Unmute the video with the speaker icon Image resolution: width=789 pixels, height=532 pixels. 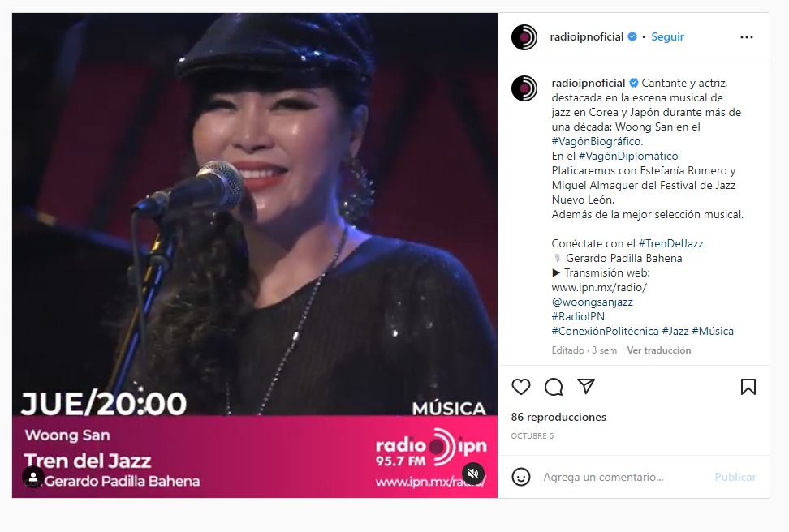473,474
